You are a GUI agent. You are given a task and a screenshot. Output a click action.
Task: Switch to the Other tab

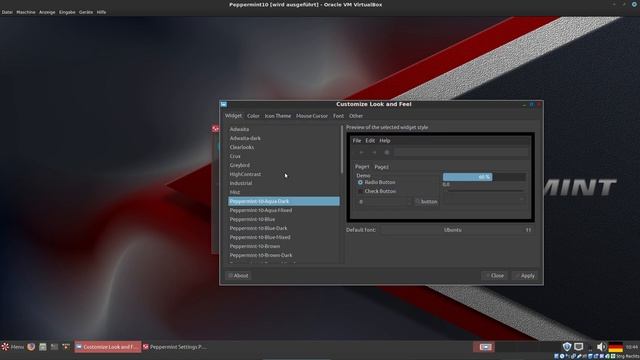click(x=356, y=116)
